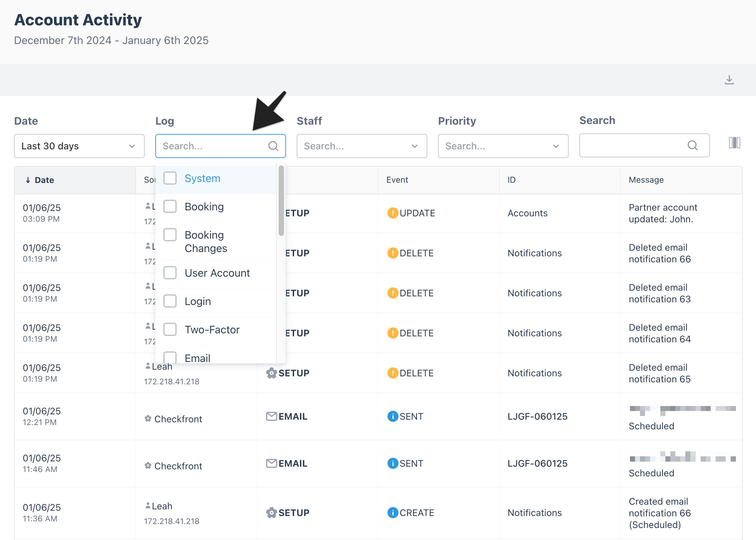Viewport: 756px width, 540px height.
Task: Check the Email log filter
Action: pyautogui.click(x=170, y=357)
